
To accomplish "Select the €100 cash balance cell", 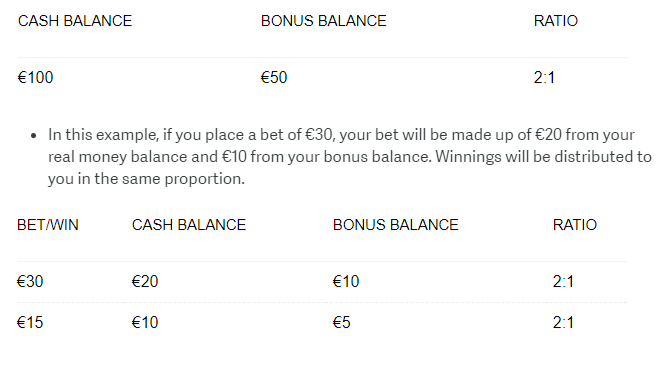I will [x=35, y=78].
